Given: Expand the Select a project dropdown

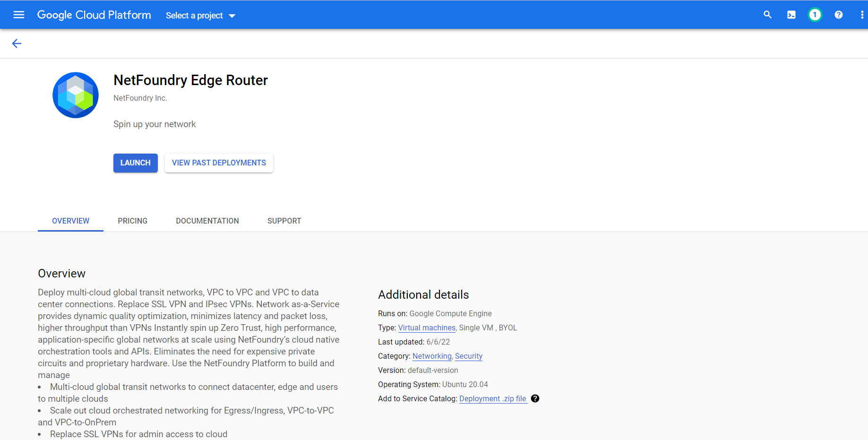Looking at the screenshot, I should (200, 16).
